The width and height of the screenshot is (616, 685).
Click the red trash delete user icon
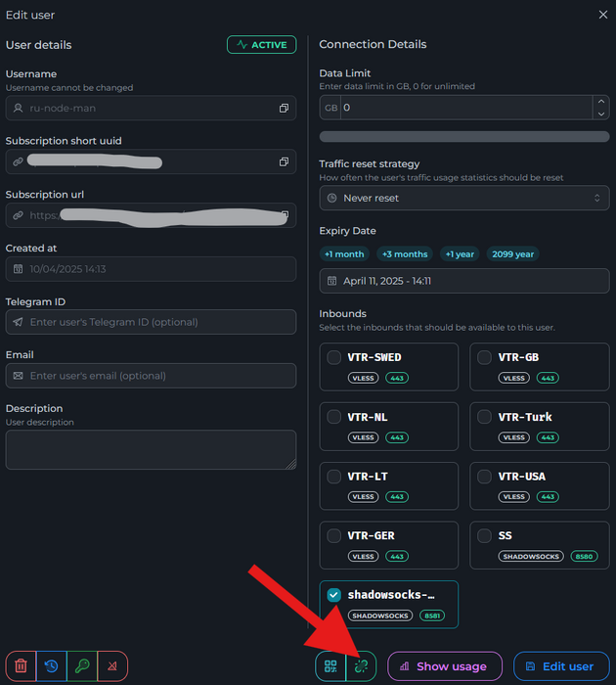pyautogui.click(x=21, y=666)
